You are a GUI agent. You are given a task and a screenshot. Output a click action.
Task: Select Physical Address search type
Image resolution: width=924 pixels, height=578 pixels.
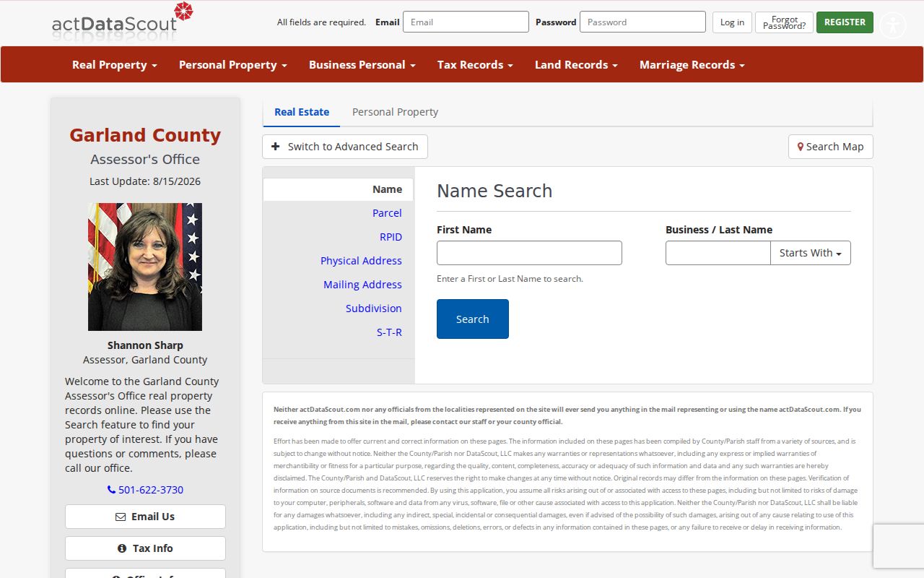361,261
